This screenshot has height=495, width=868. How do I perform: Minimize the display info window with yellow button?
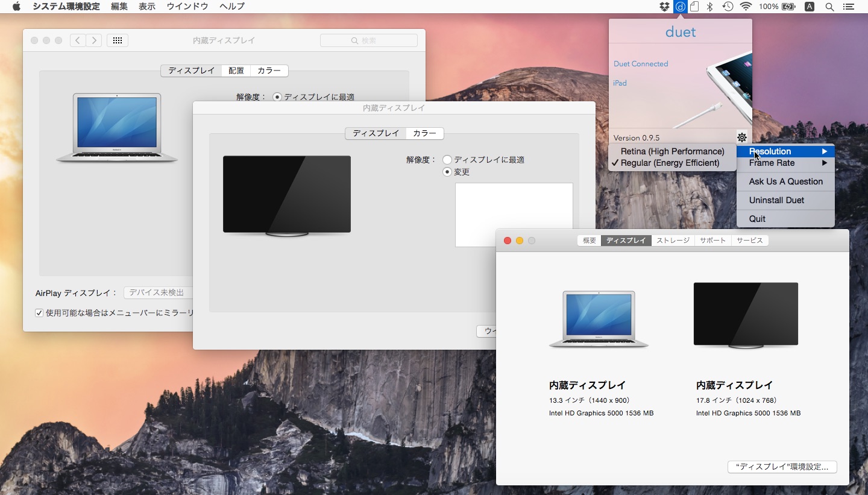pos(520,241)
